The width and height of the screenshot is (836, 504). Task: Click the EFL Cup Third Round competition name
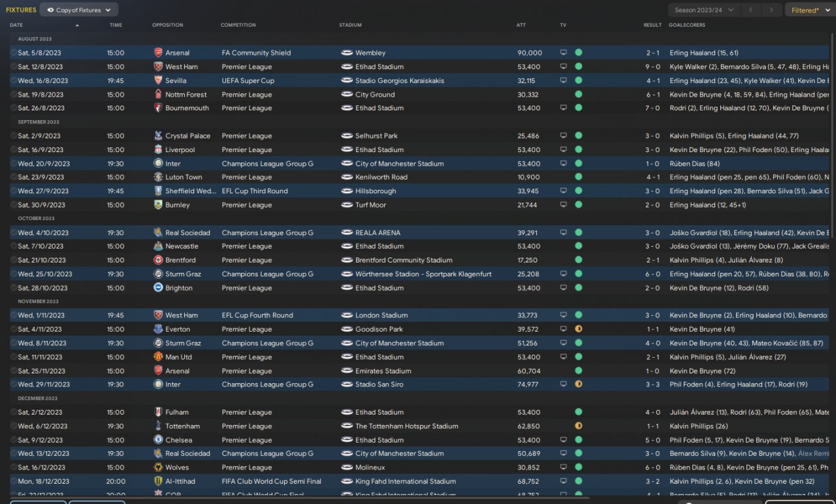click(x=255, y=191)
